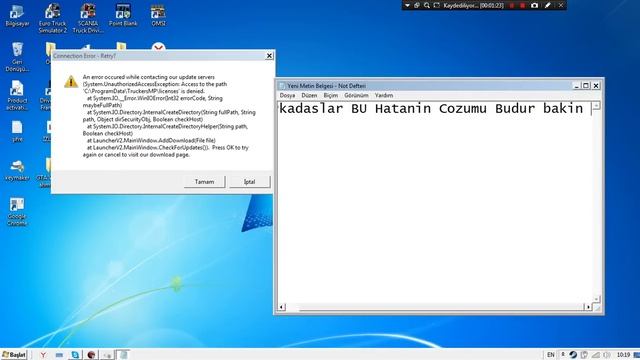Open Görünüm menu in Not Defteri
Image resolution: width=640 pixels, height=360 pixels.
pos(356,95)
